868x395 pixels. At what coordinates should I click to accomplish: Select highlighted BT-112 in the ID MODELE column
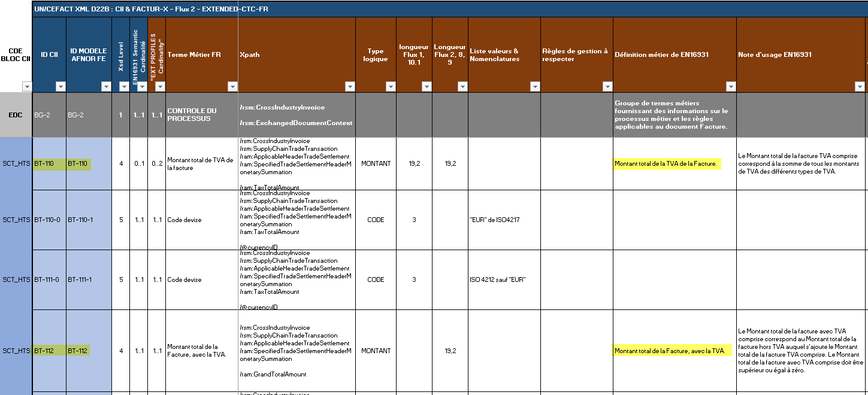89,351
